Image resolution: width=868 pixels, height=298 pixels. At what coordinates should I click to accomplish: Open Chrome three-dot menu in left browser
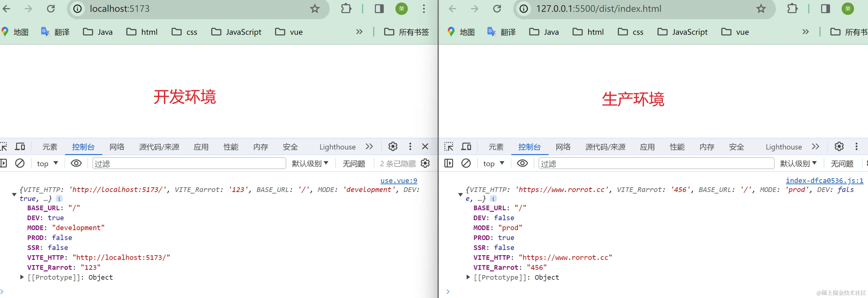click(424, 8)
